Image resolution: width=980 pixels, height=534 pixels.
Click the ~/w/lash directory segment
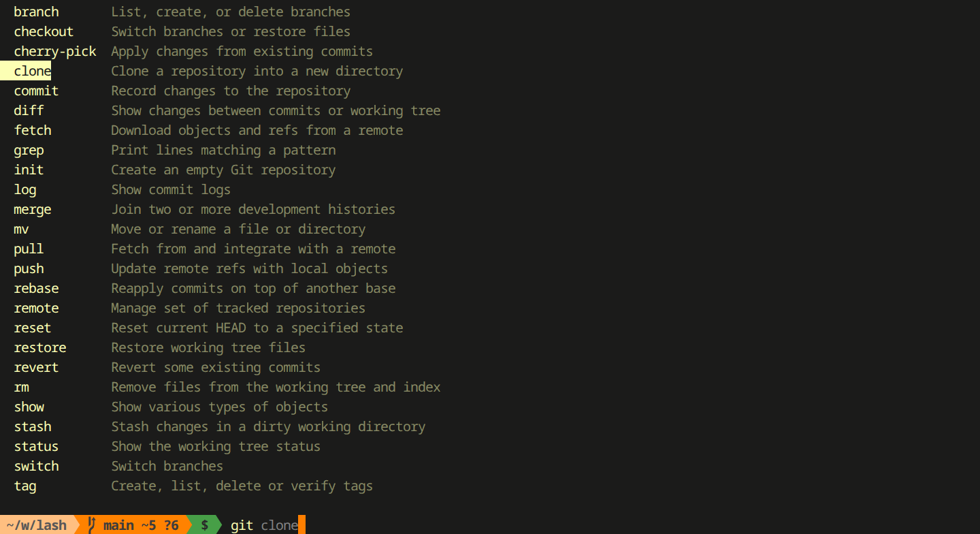coord(35,524)
